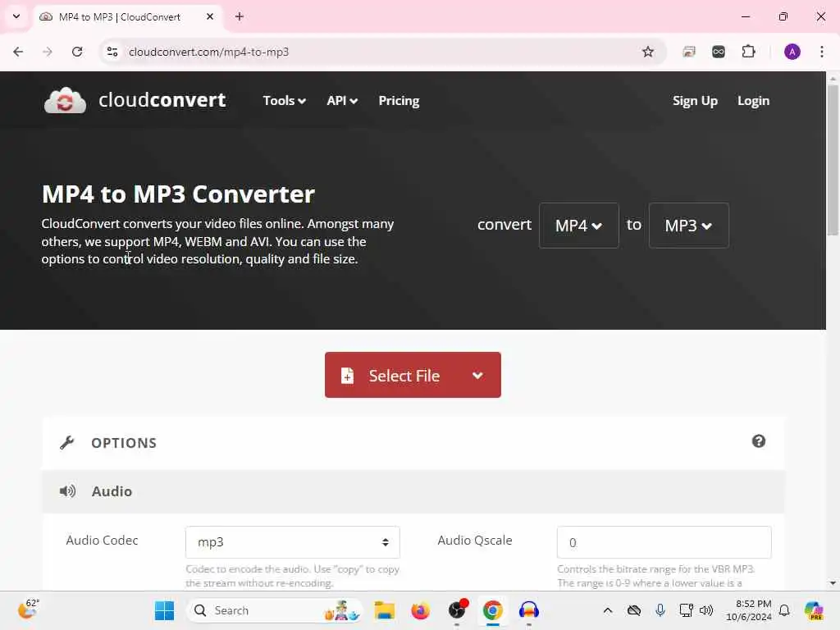The image size is (840, 630).
Task: Click the file-plus icon on Select File
Action: click(x=347, y=376)
